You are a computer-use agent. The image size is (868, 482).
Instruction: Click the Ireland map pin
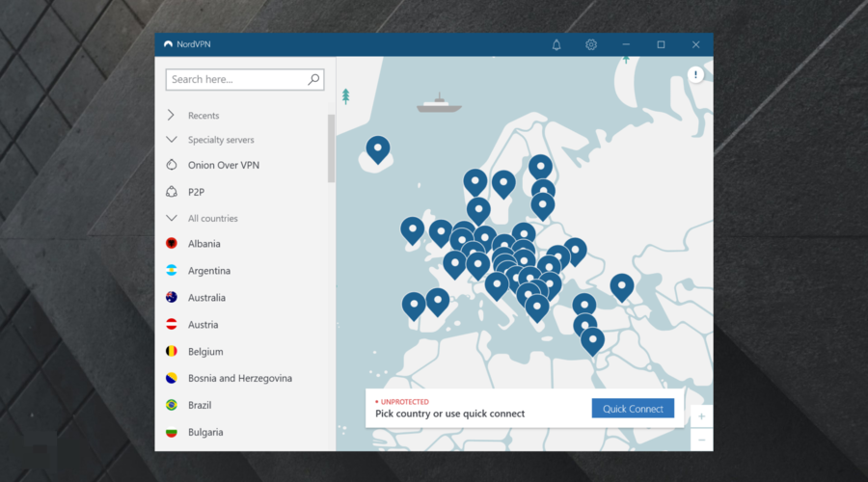[x=413, y=230]
